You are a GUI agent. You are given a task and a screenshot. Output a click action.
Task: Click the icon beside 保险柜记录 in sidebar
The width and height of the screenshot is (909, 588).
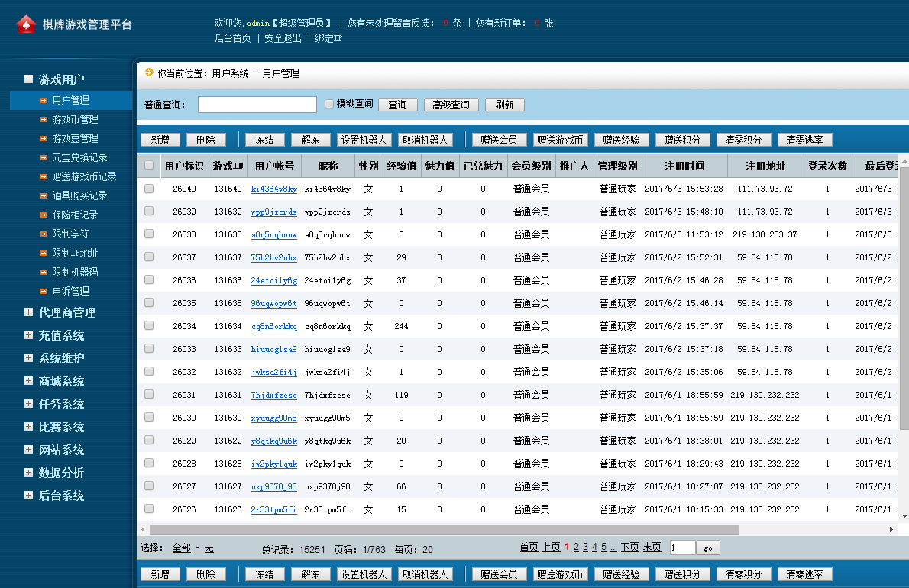click(x=44, y=215)
